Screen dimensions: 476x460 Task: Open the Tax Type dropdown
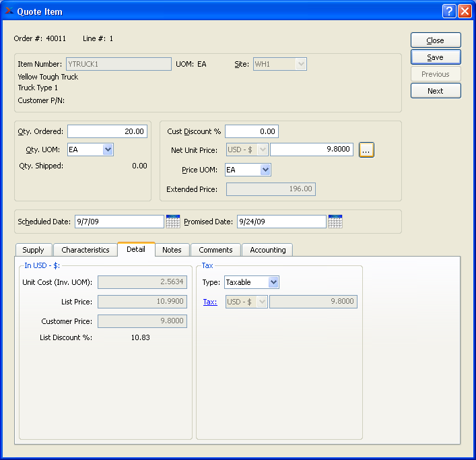[x=273, y=282]
